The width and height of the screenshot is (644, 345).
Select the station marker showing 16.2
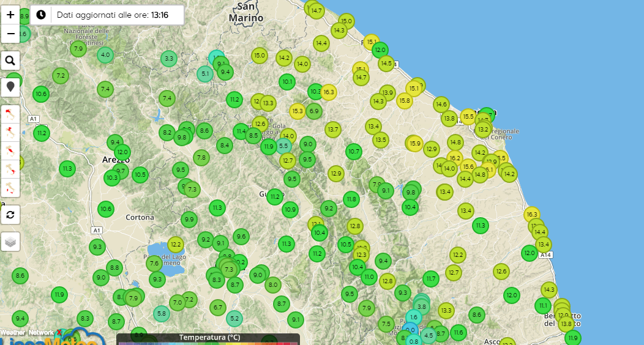tap(455, 157)
